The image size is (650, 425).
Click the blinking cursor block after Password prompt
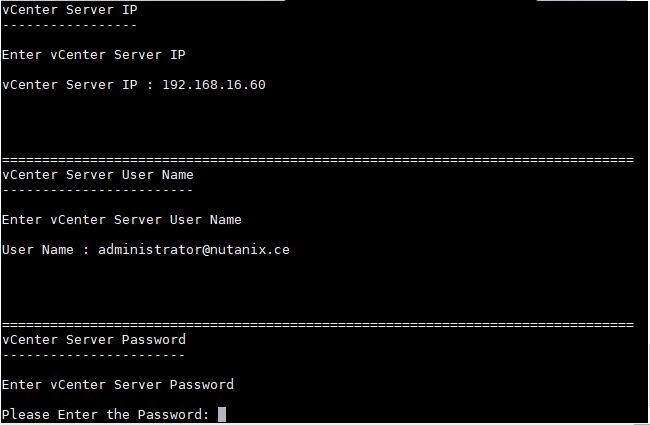(222, 414)
